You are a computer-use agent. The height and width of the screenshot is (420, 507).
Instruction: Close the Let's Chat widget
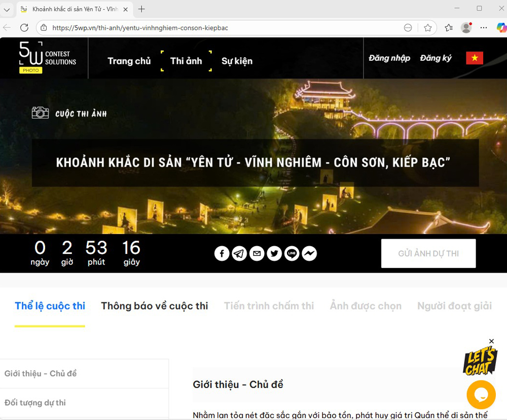(491, 341)
